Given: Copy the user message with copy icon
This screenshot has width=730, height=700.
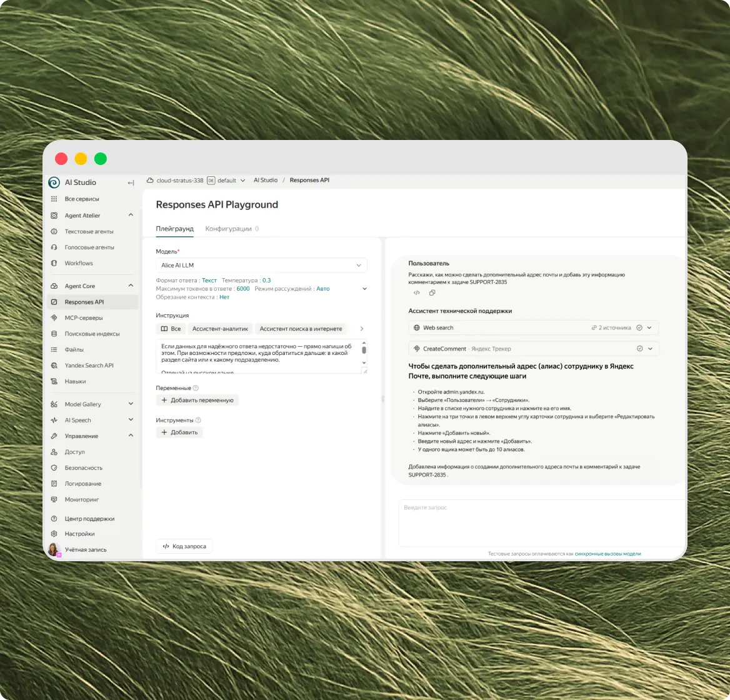Looking at the screenshot, I should 432,292.
